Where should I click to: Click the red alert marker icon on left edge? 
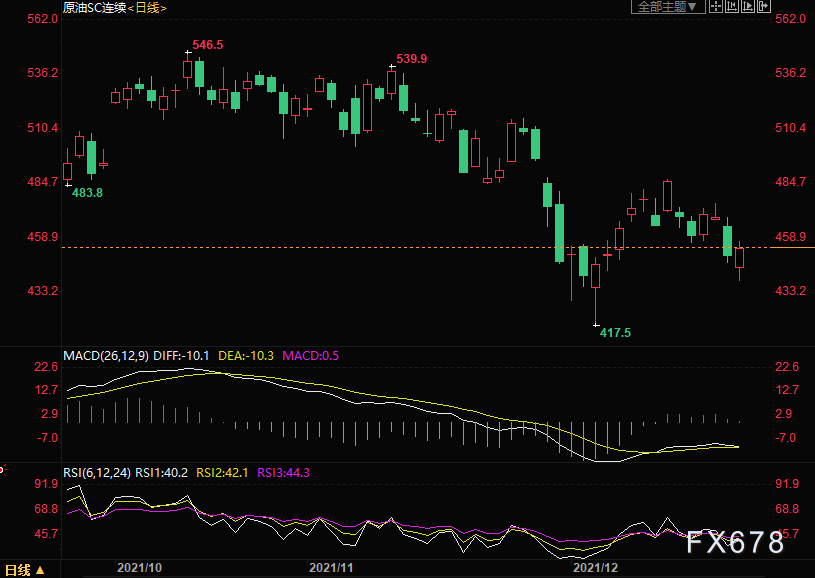2,470
